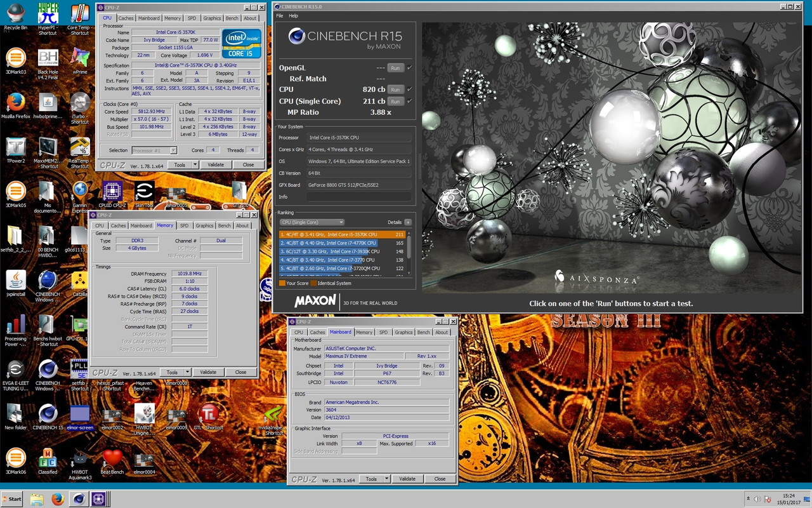Open the 3DMark06 desktop icon
The image size is (812, 508).
tap(15, 461)
